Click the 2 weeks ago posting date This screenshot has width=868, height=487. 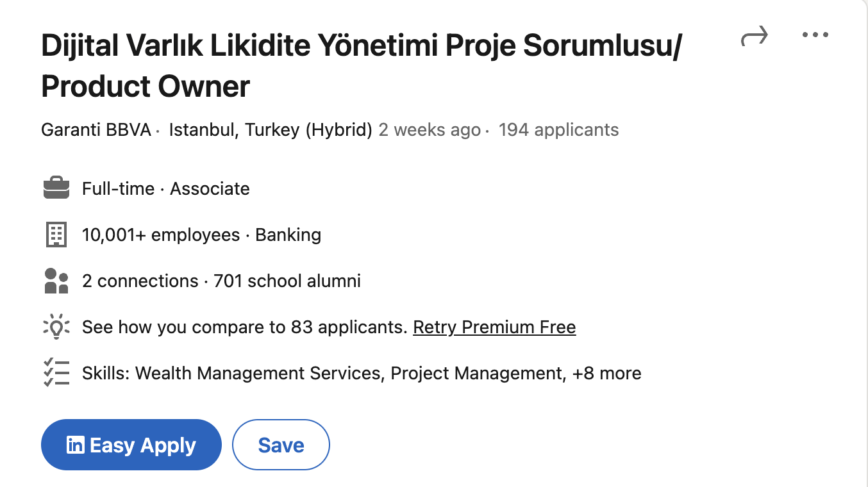430,130
